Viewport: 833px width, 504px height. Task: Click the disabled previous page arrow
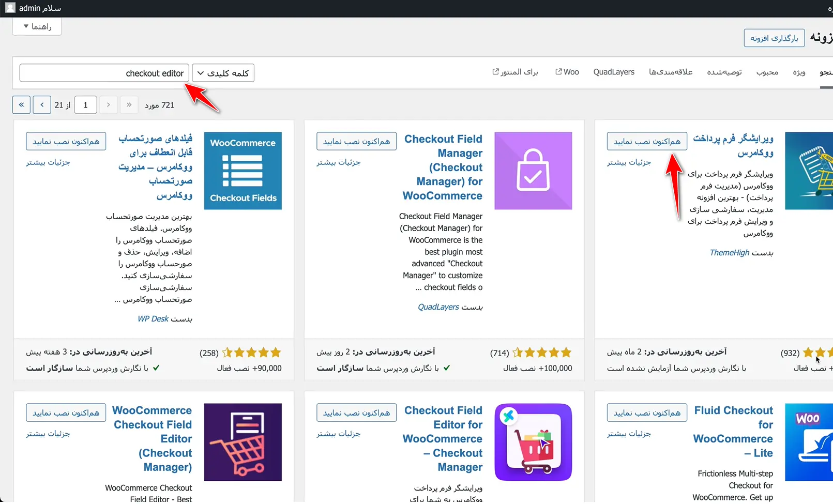[108, 105]
